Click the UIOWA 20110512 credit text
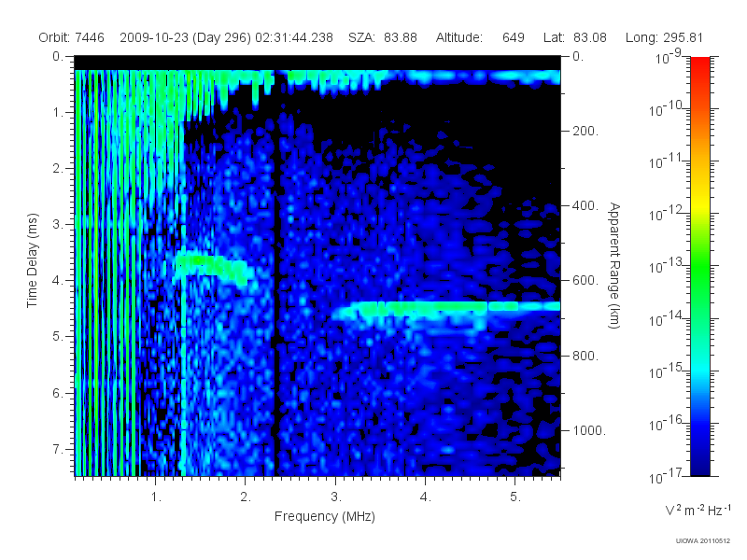 pos(703,540)
